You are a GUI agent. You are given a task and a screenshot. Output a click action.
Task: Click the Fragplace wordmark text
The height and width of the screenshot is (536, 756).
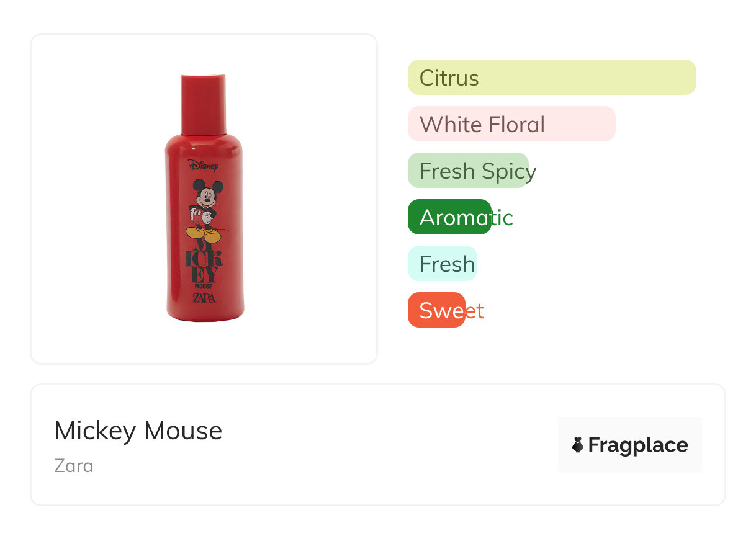point(638,445)
